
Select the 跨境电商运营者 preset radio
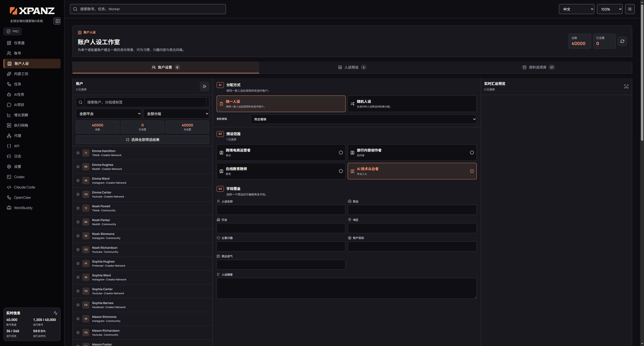pos(341,153)
